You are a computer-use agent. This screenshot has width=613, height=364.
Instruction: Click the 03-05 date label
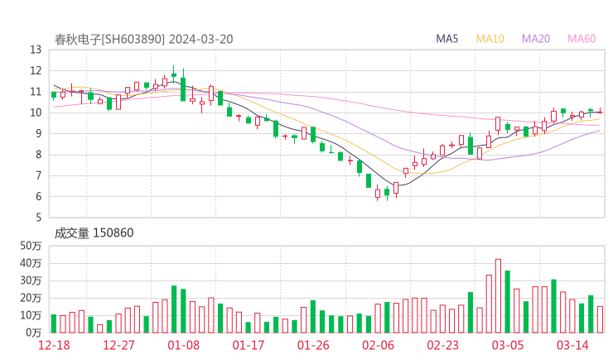click(x=508, y=345)
